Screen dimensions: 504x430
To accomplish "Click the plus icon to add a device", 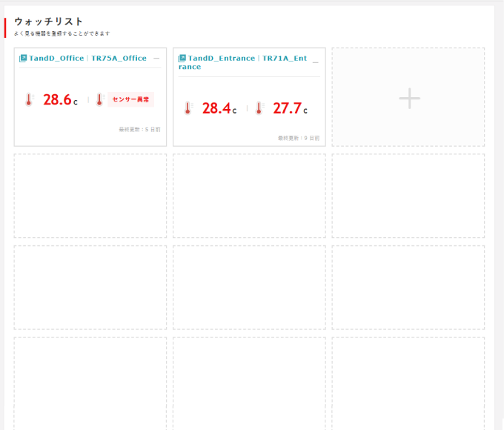I will point(408,98).
